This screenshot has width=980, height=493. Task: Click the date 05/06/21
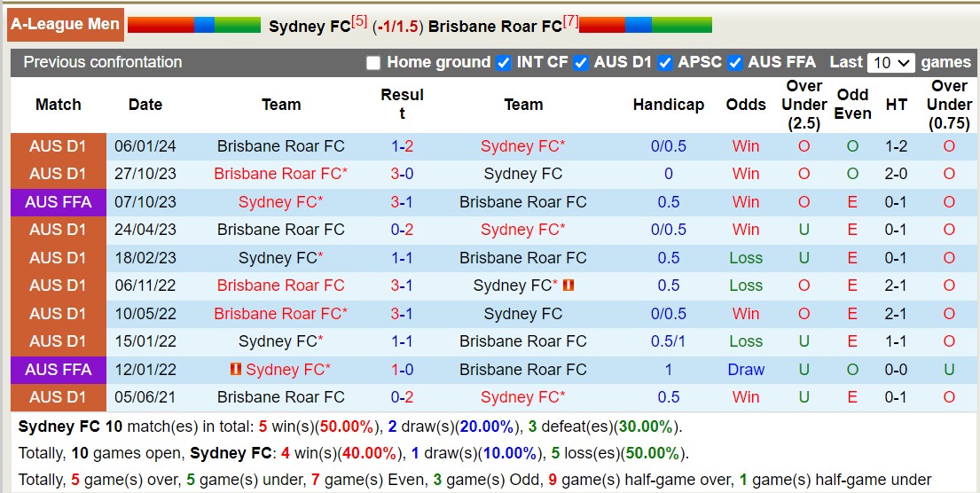pos(145,396)
